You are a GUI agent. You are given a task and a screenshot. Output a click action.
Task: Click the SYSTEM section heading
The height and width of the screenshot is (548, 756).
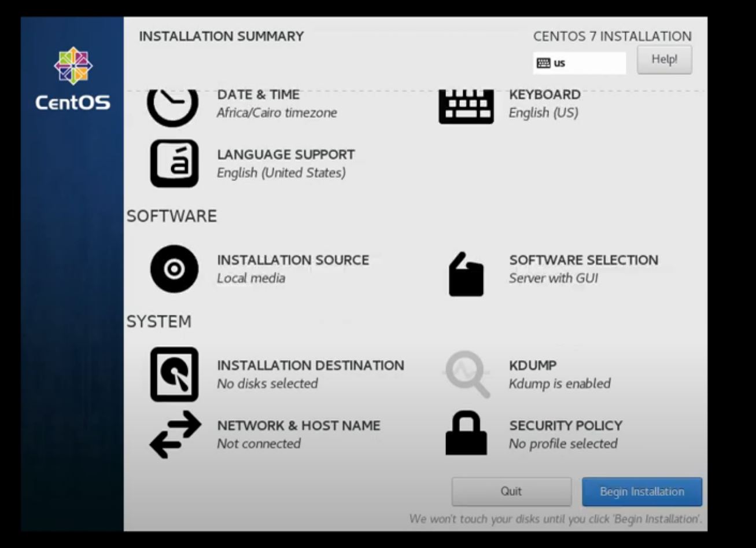(159, 322)
